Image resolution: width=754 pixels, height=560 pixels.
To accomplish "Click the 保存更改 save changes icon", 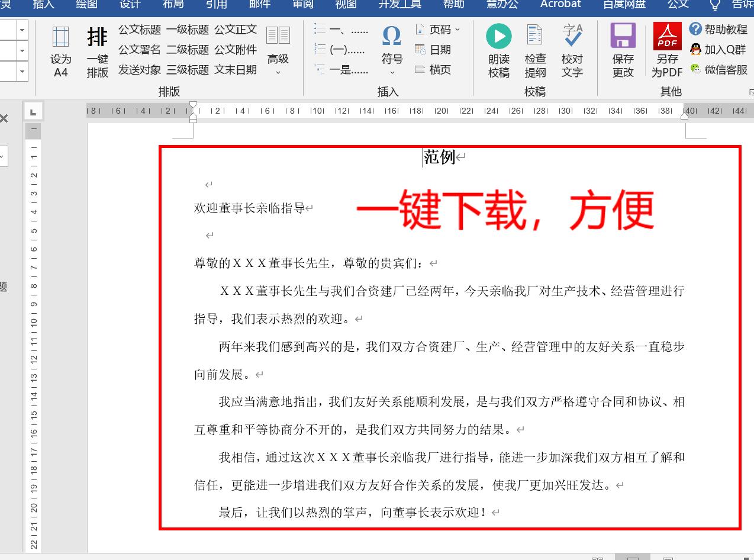I will tap(622, 50).
